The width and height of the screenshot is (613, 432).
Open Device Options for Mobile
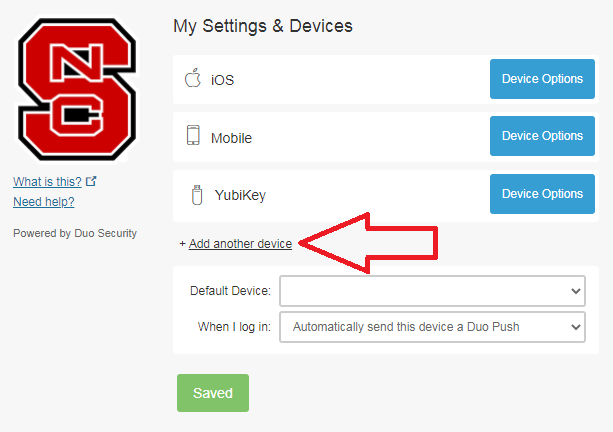coord(542,136)
